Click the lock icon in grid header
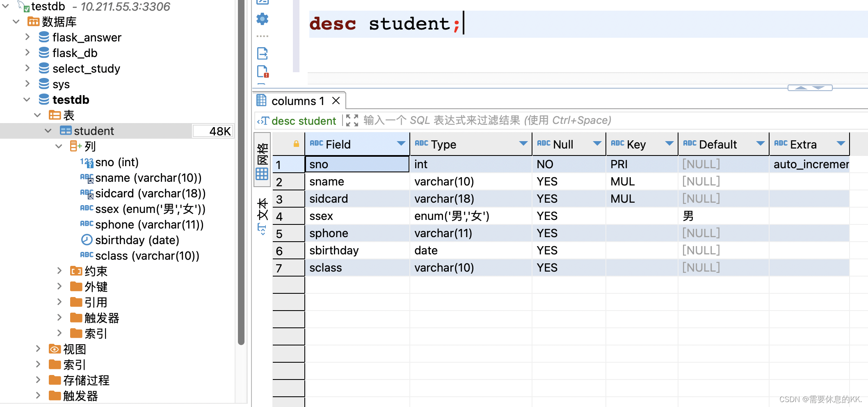The height and width of the screenshot is (407, 868). (x=296, y=144)
